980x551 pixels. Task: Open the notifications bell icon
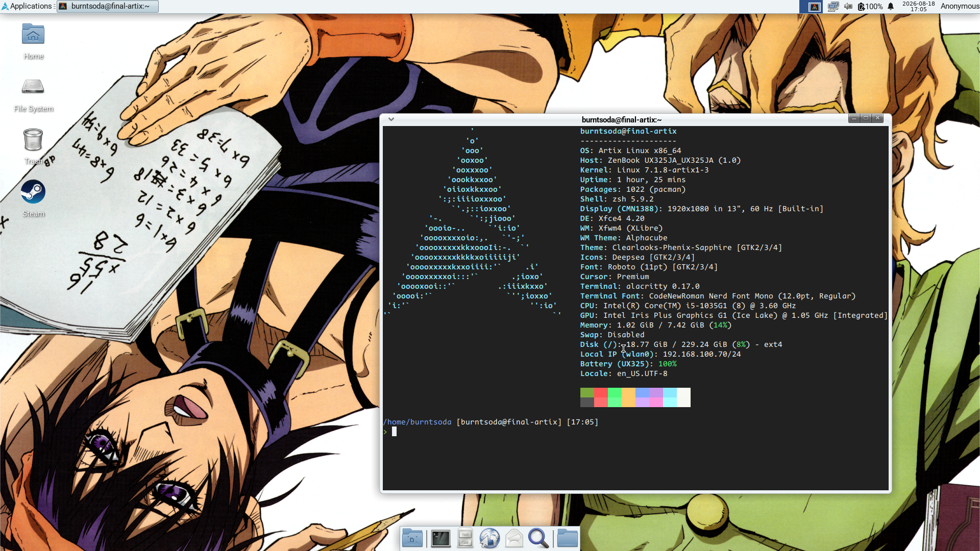click(x=891, y=7)
